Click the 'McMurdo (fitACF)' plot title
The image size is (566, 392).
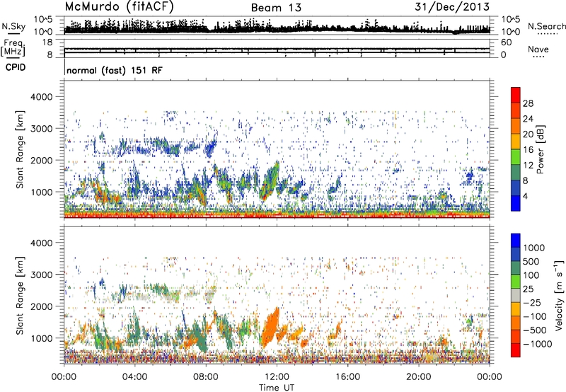[x=119, y=6]
